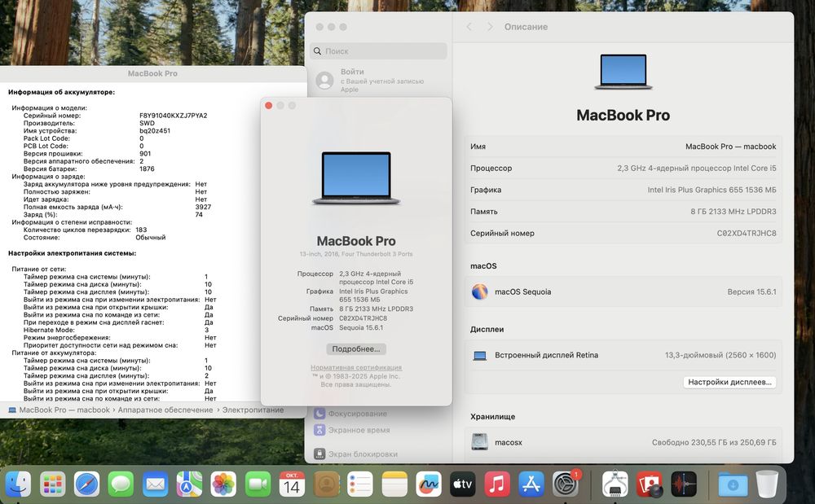
Task: Click the "Полная емкость заряда (мА·ч)" row
Action: (x=117, y=207)
